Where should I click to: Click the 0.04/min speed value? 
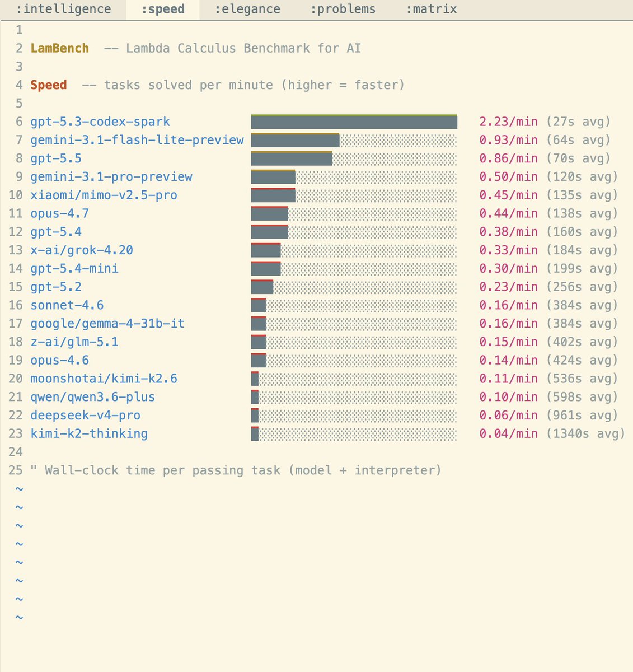[508, 434]
